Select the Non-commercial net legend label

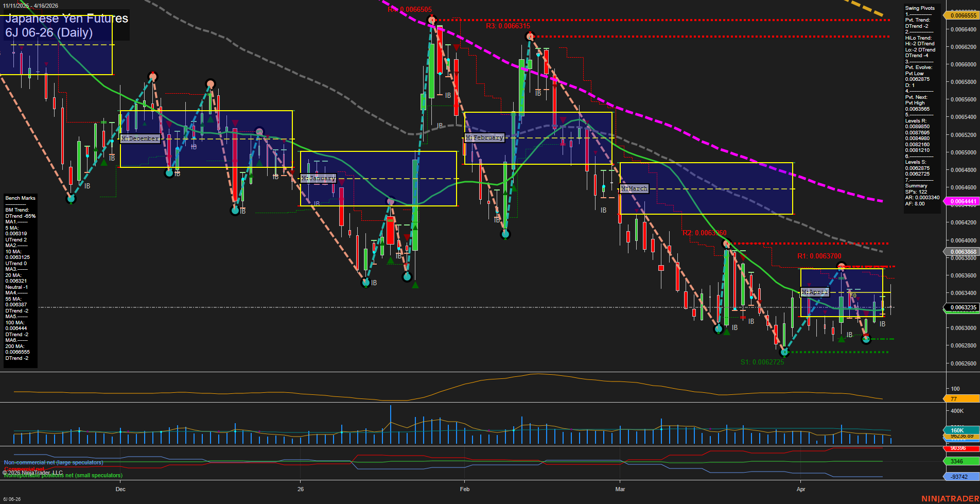(53, 462)
